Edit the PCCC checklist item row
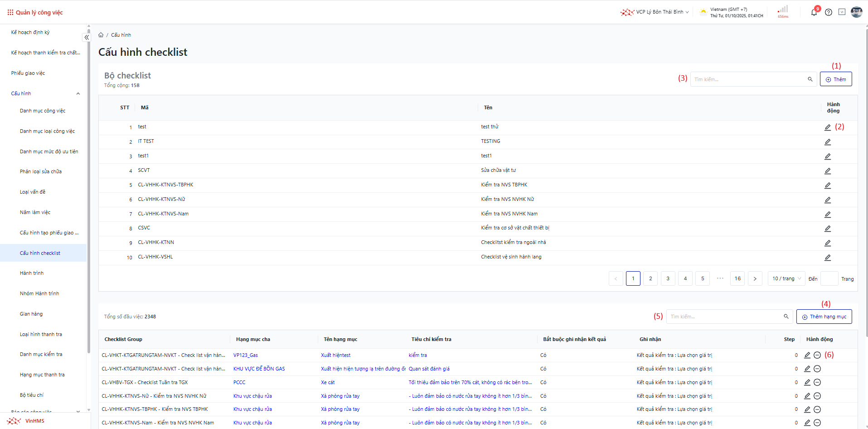 [x=807, y=382]
